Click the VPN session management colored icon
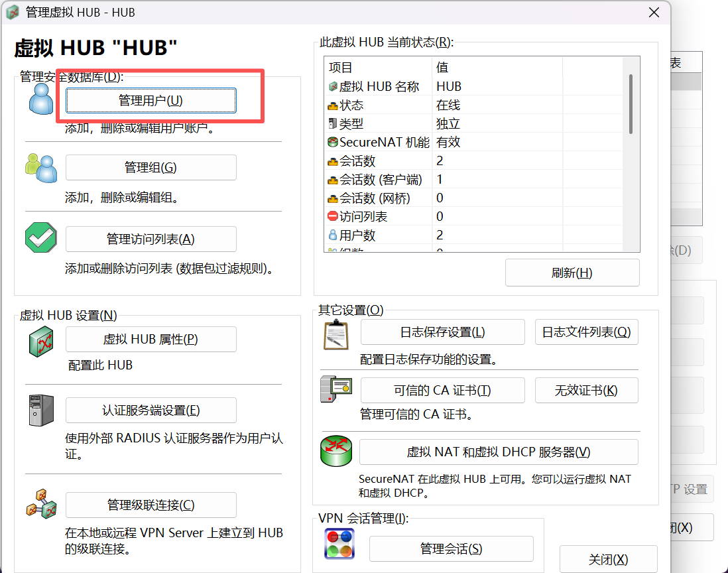Image resolution: width=728 pixels, height=573 pixels. coord(339,544)
